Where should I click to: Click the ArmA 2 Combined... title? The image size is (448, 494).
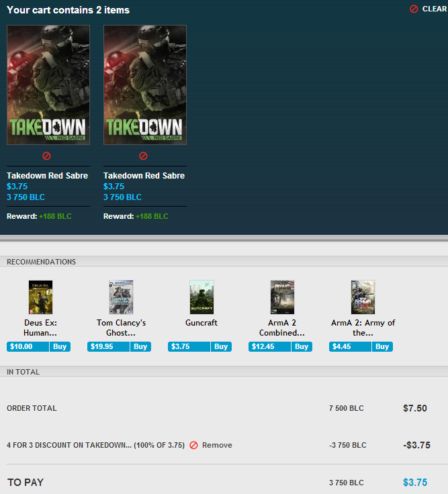coord(282,328)
